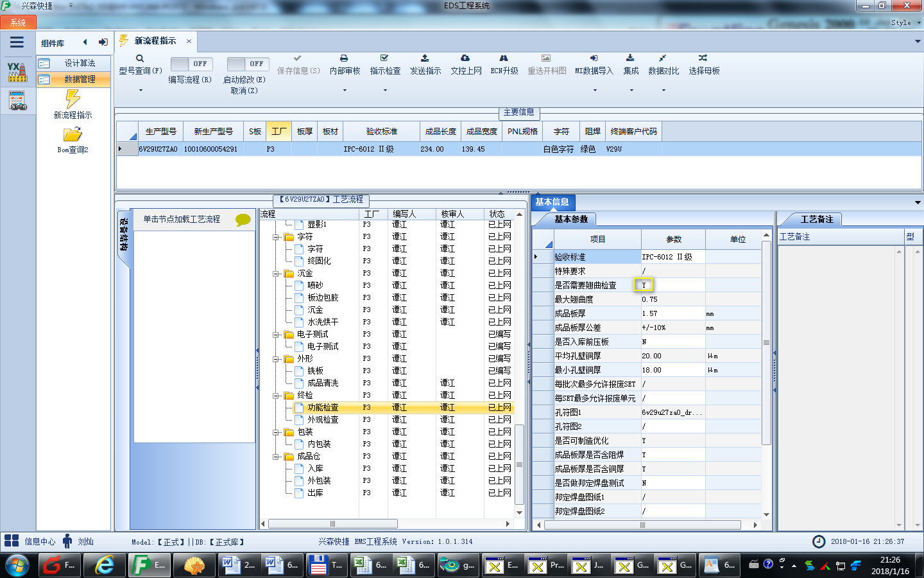
Task: Select the 基本信息 tab
Action: [552, 202]
